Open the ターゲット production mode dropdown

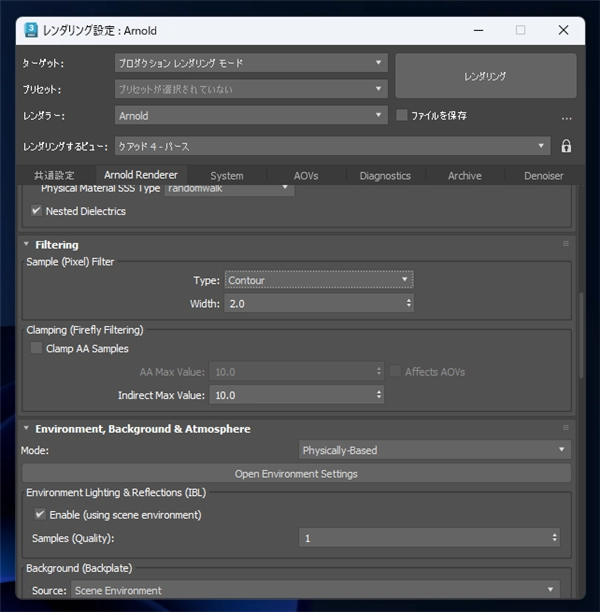point(251,63)
